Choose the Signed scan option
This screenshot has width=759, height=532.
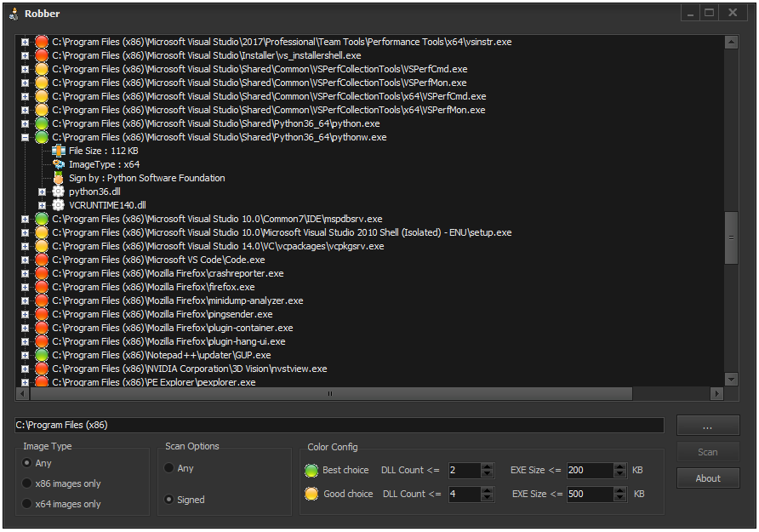click(x=169, y=499)
